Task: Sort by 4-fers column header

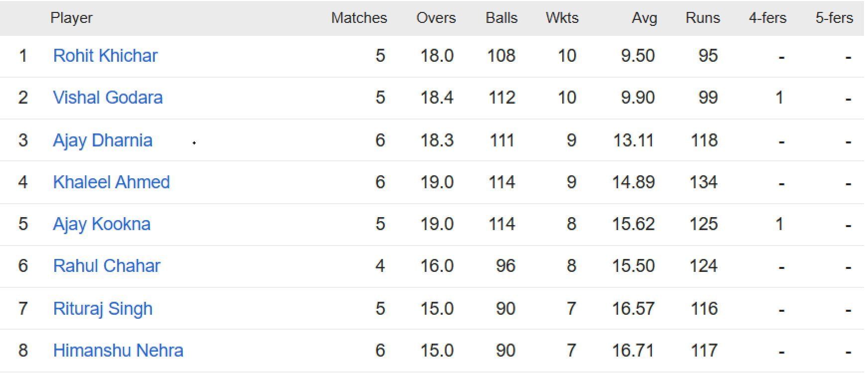Action: tap(767, 18)
